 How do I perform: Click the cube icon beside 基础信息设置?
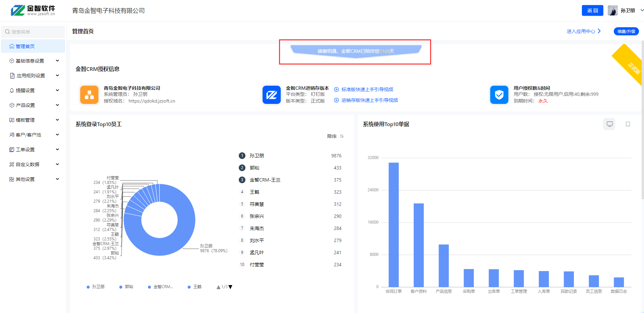12,61
